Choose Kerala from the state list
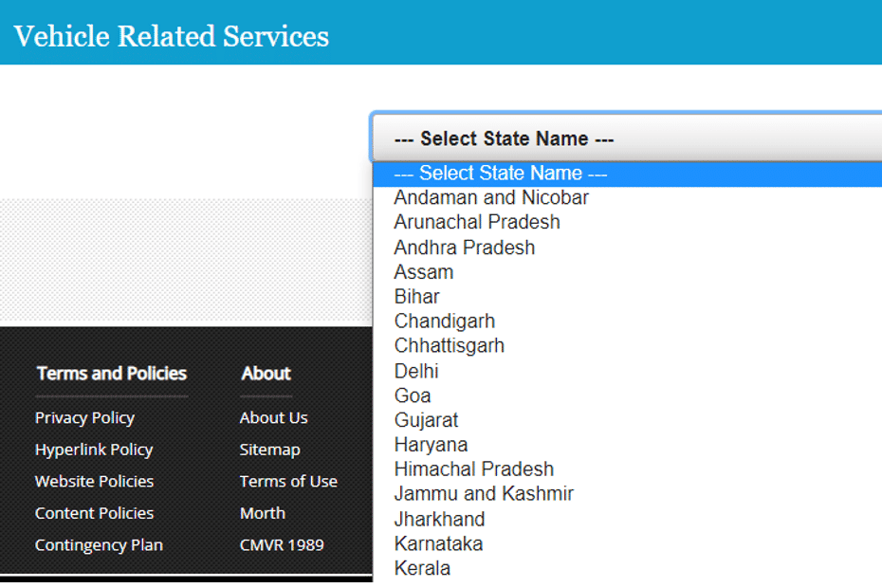This screenshot has width=882, height=588. (627, 569)
